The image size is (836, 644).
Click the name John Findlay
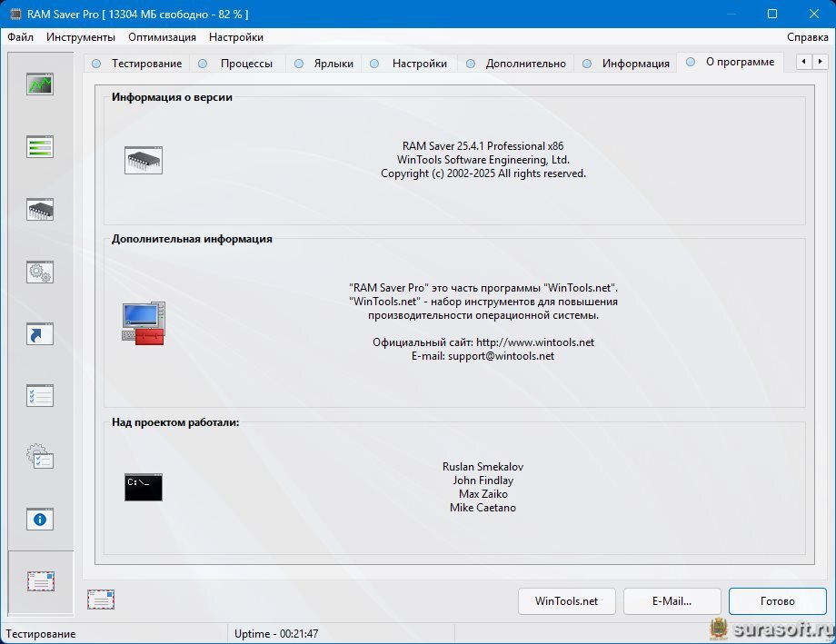(x=483, y=481)
